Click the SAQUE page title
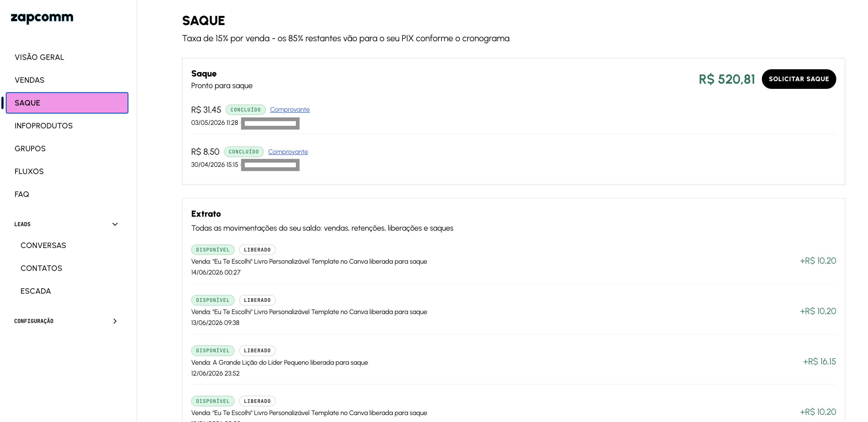 204,21
